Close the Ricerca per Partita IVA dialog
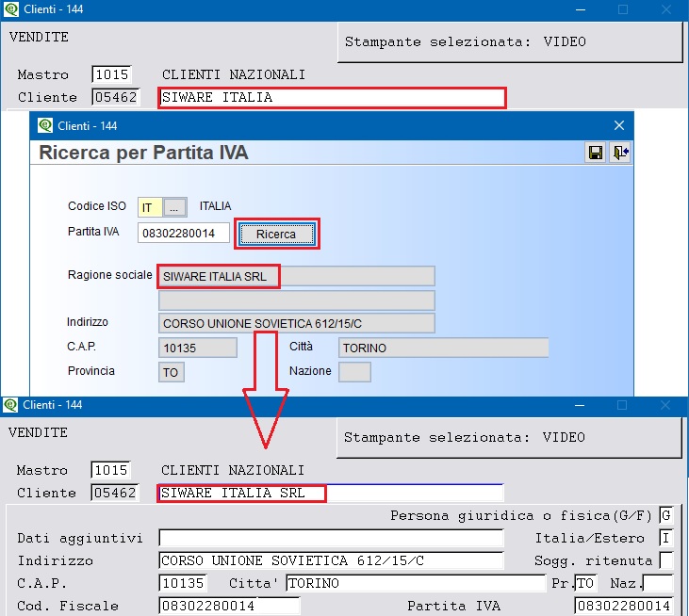 [619, 125]
